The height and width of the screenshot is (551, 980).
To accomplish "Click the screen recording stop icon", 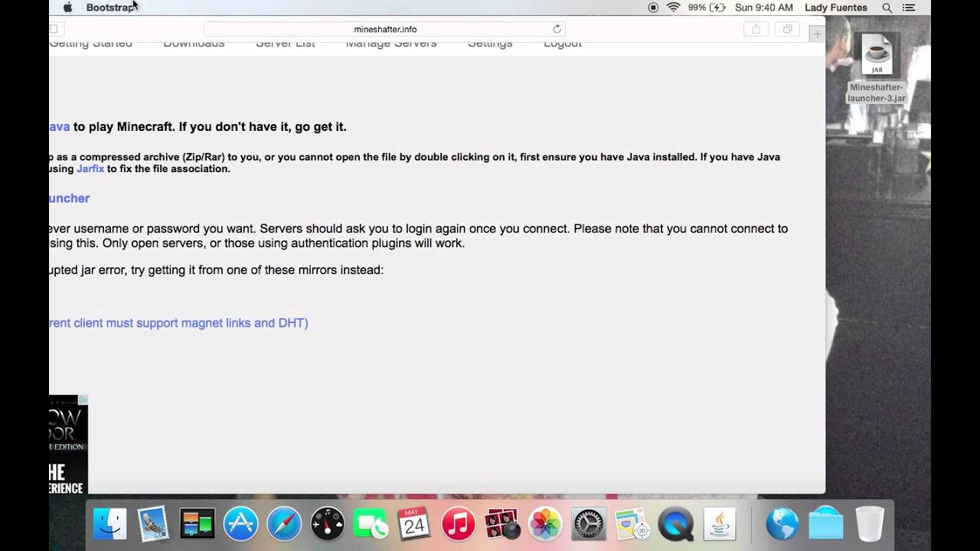I will pos(653,8).
